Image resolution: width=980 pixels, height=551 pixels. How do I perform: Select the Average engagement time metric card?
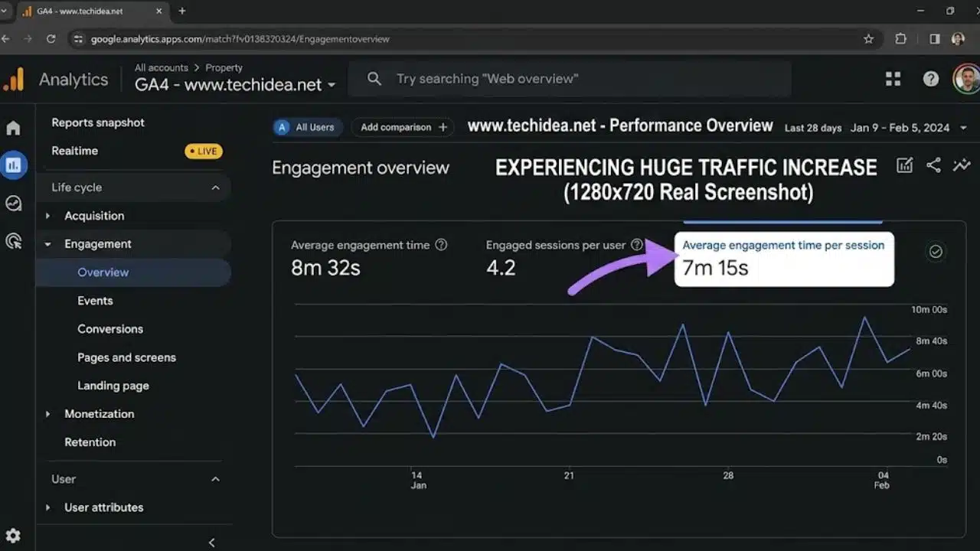tap(369, 257)
